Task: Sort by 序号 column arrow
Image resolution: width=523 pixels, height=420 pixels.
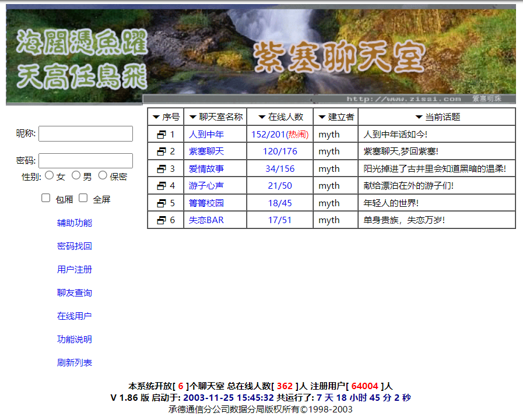Action: coord(156,117)
